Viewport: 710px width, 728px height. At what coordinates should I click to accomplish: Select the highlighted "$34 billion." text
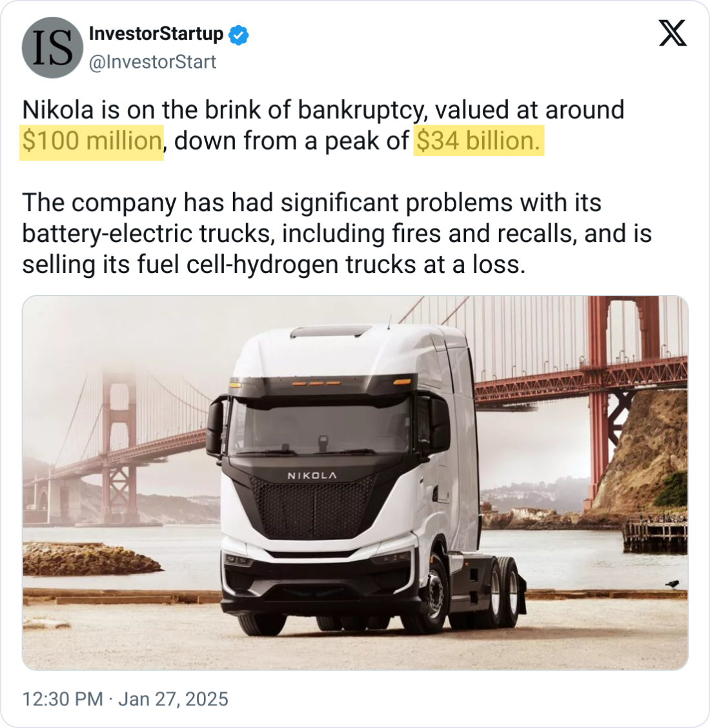(x=478, y=141)
